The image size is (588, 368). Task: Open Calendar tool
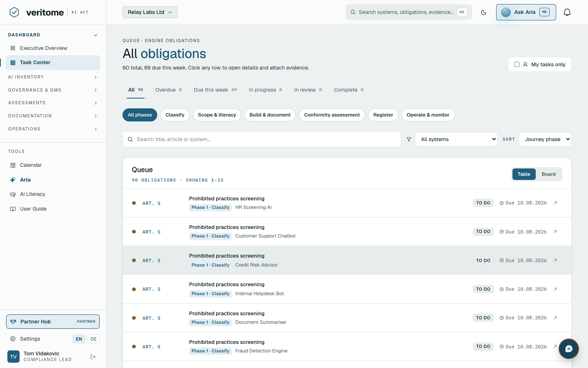point(53,165)
